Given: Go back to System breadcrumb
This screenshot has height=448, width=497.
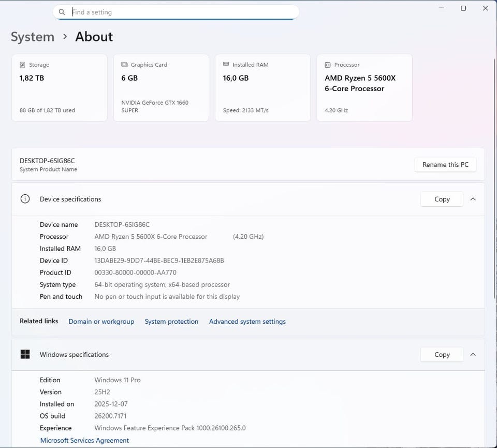Looking at the screenshot, I should click(32, 37).
